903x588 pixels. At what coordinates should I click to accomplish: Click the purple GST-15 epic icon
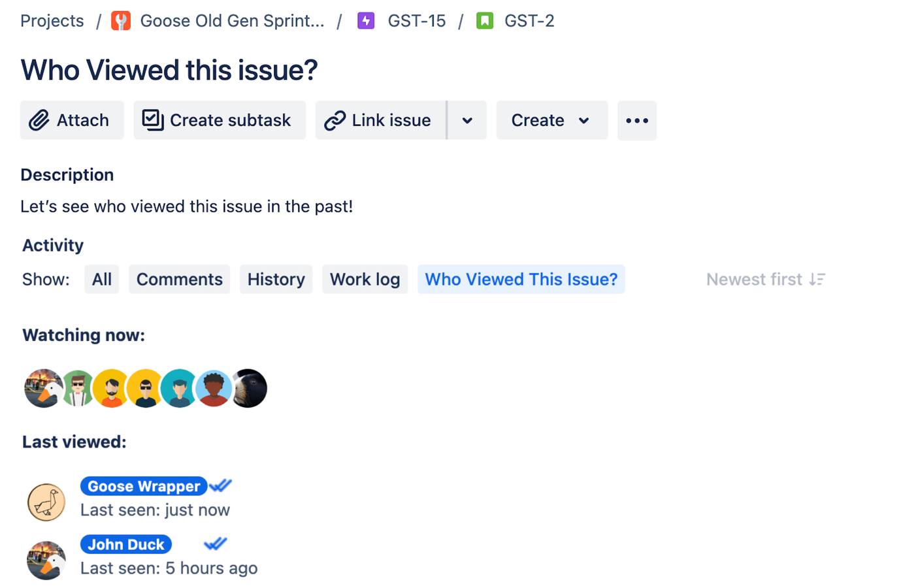tap(366, 21)
